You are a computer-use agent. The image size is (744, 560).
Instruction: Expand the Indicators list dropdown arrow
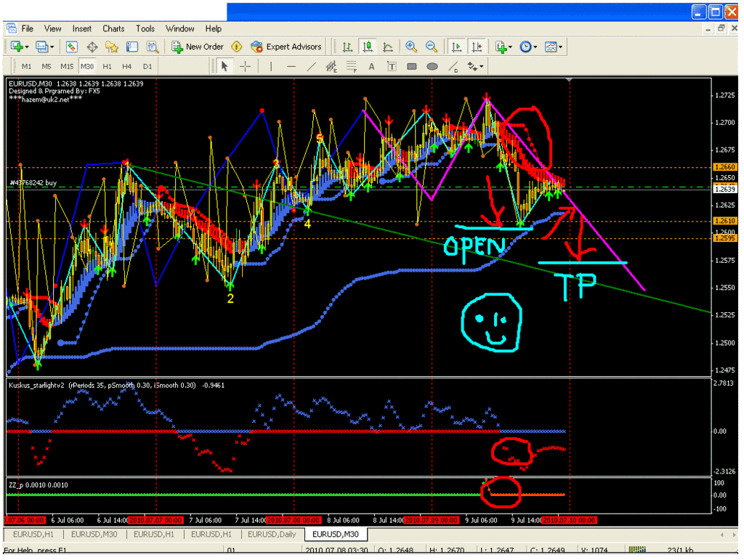(x=510, y=47)
